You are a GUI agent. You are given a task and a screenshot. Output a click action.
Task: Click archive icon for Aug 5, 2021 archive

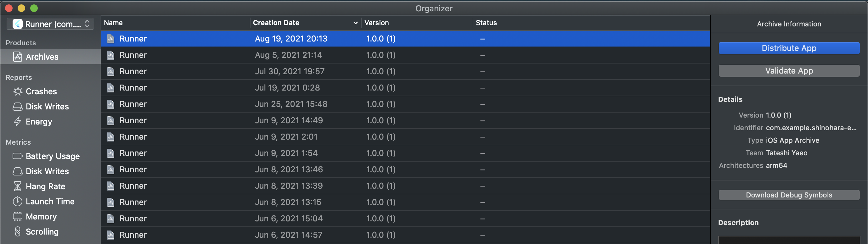coord(111,55)
